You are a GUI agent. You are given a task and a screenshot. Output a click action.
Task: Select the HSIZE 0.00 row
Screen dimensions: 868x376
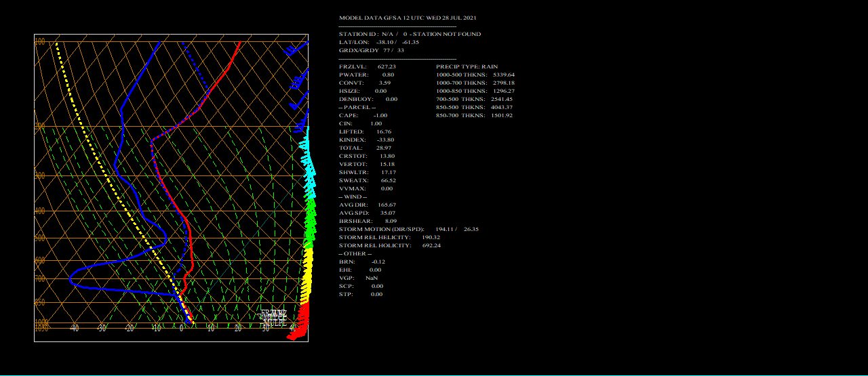(363, 91)
